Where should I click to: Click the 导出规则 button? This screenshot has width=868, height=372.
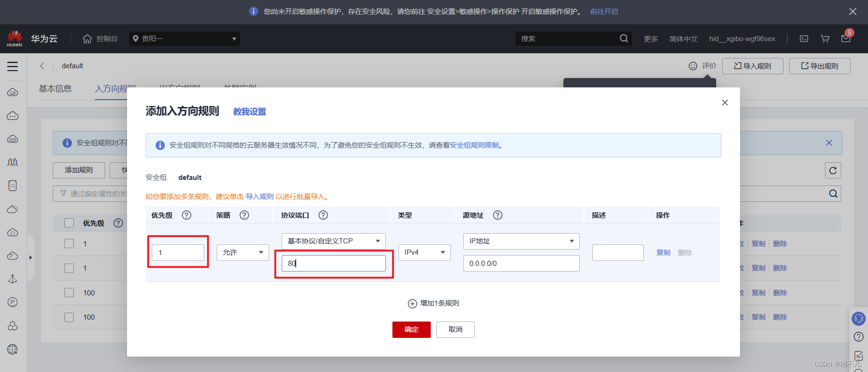pos(820,66)
